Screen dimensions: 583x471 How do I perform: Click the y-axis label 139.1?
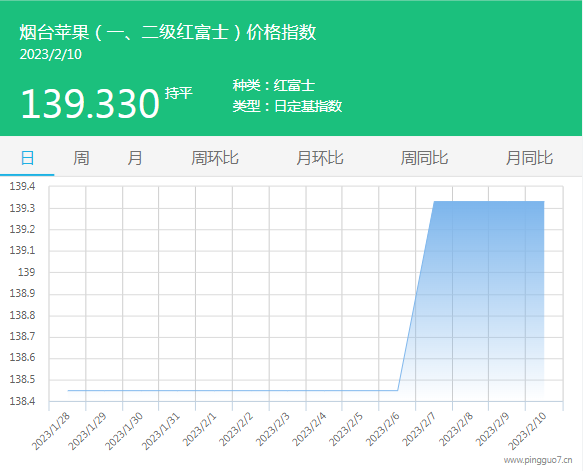pos(22,251)
